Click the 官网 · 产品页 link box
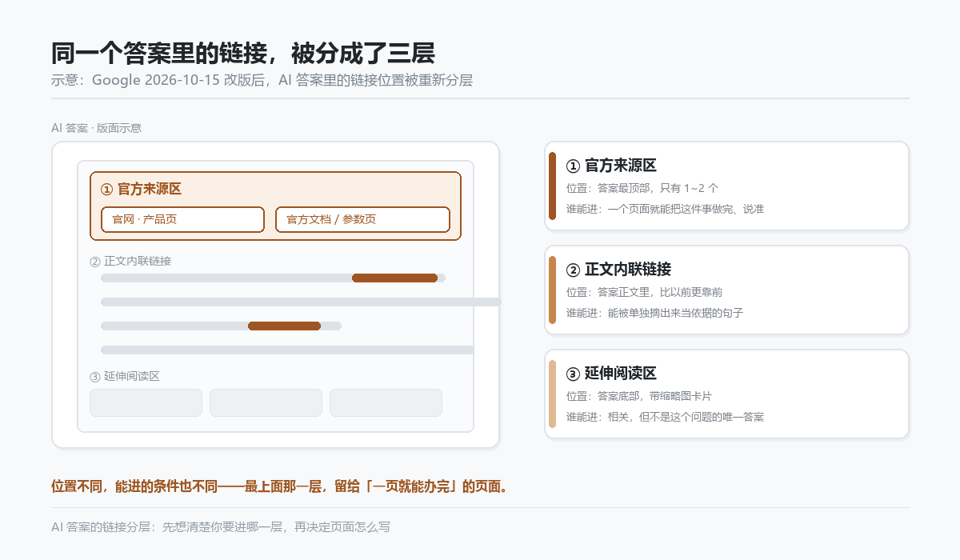The width and height of the screenshot is (960, 560). point(182,219)
